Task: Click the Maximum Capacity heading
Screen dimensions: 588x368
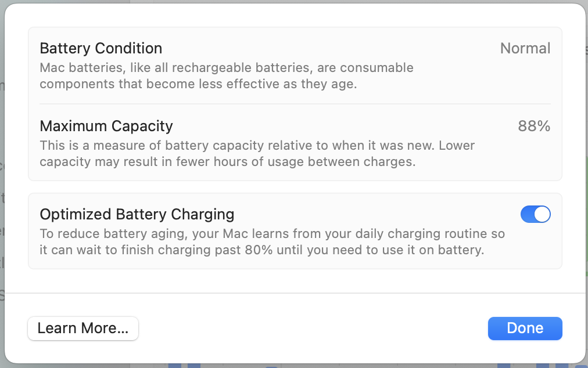Action: click(106, 126)
